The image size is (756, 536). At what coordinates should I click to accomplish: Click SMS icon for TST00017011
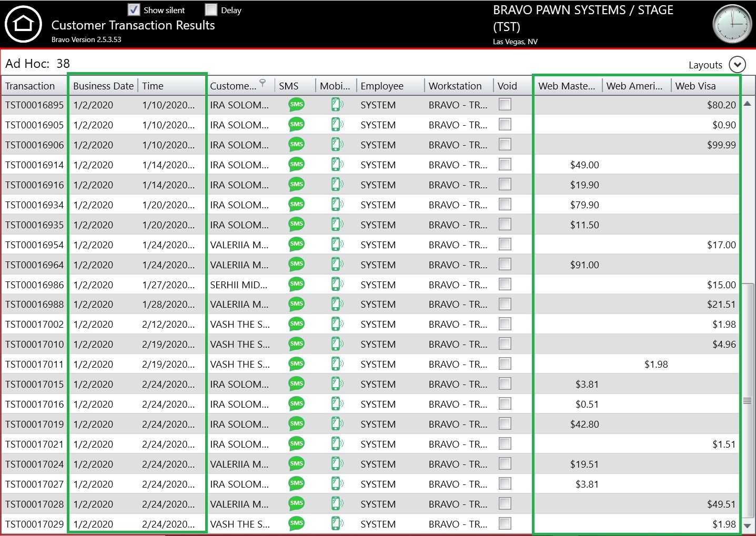(297, 364)
